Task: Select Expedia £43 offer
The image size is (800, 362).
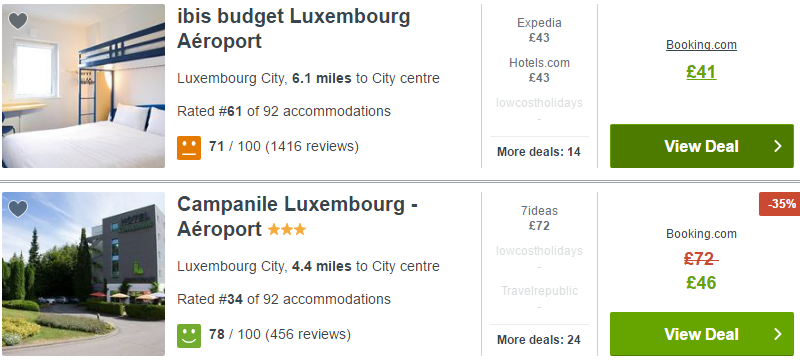Action: [x=539, y=30]
